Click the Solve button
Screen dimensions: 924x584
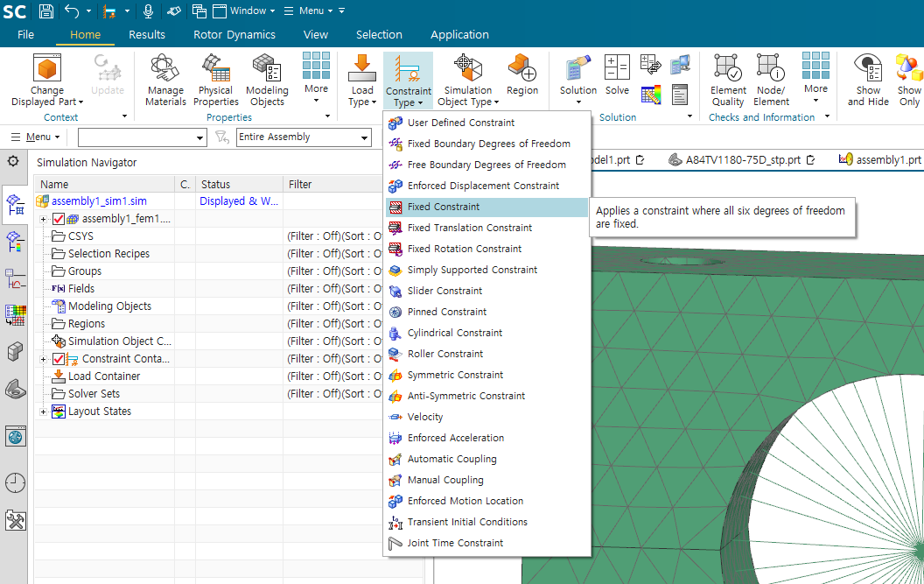(x=617, y=75)
